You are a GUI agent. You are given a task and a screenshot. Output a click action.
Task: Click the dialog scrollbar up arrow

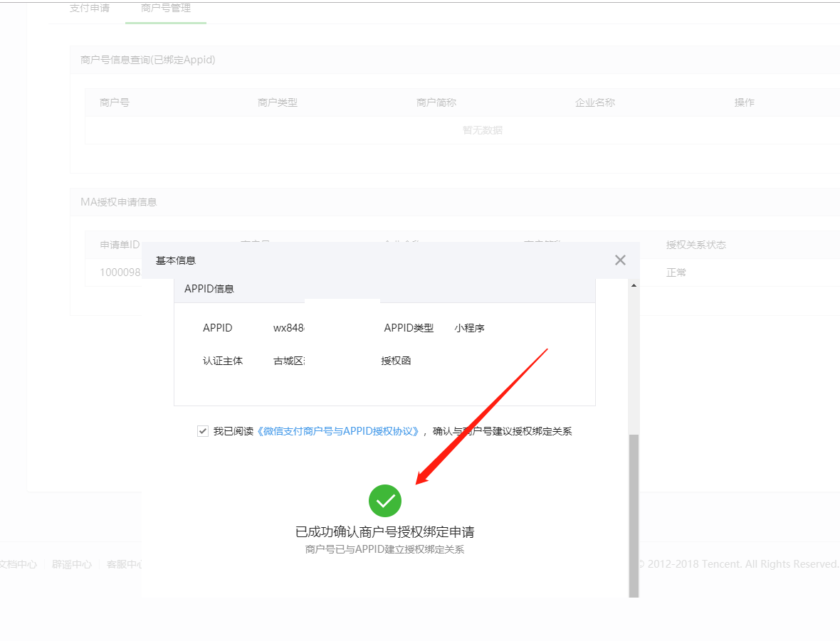click(634, 286)
